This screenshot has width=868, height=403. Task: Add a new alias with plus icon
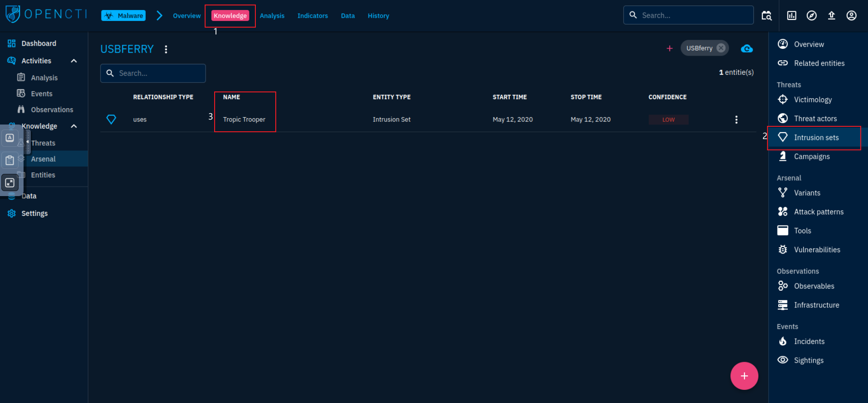[x=670, y=48]
